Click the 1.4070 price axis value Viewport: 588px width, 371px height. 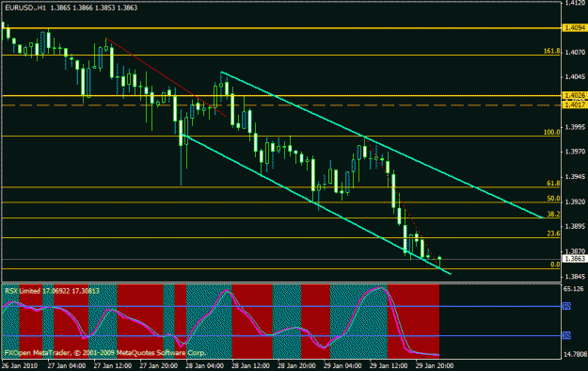[575, 52]
